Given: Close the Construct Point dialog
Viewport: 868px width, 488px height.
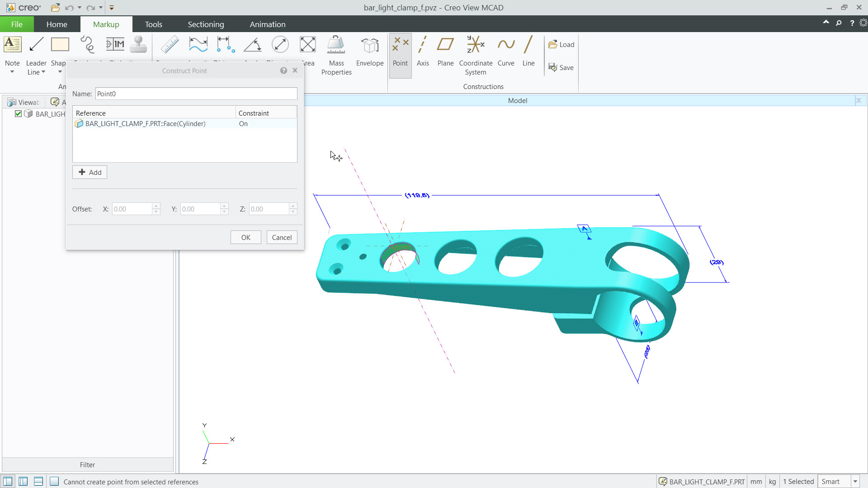Looking at the screenshot, I should tap(295, 70).
